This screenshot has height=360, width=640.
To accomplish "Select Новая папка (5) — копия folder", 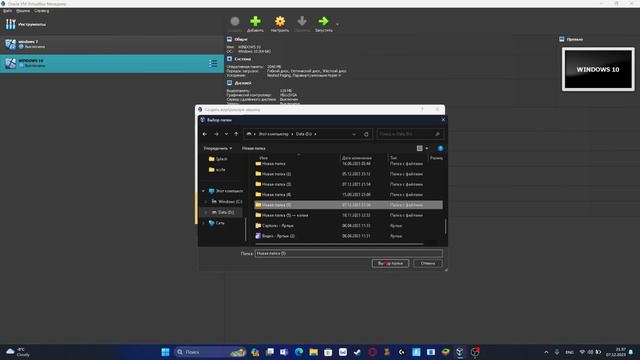I will click(x=348, y=215).
